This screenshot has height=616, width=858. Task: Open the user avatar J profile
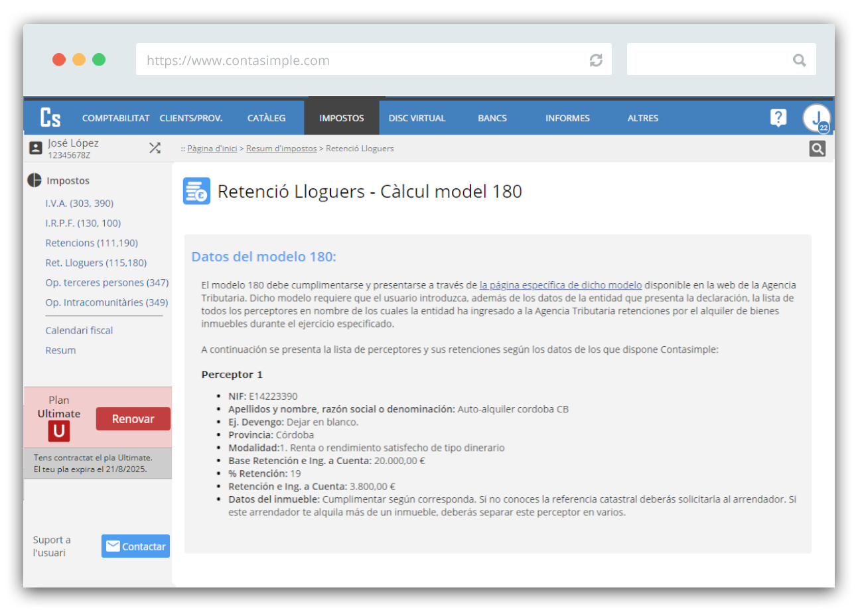point(816,118)
